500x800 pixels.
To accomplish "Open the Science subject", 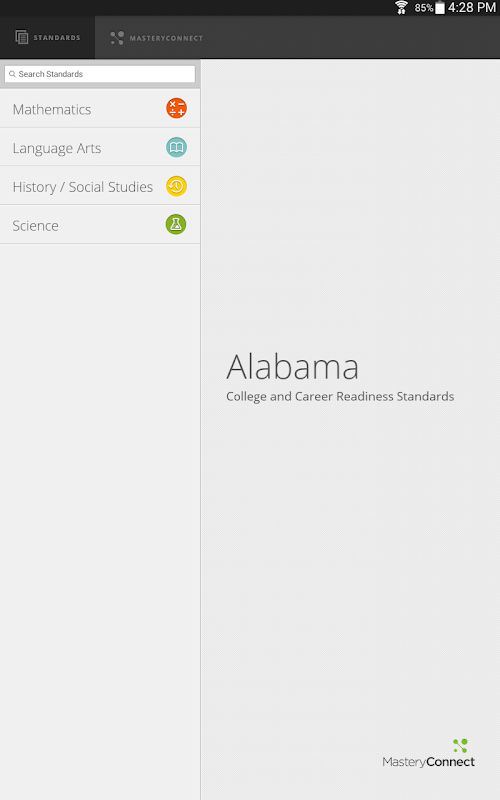I will [x=100, y=225].
